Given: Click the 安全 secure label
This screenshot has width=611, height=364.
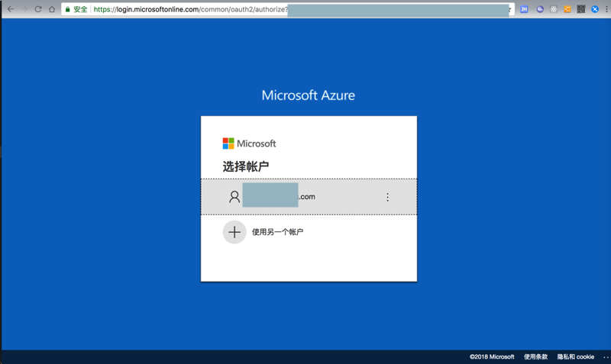Looking at the screenshot, I should click(80, 9).
